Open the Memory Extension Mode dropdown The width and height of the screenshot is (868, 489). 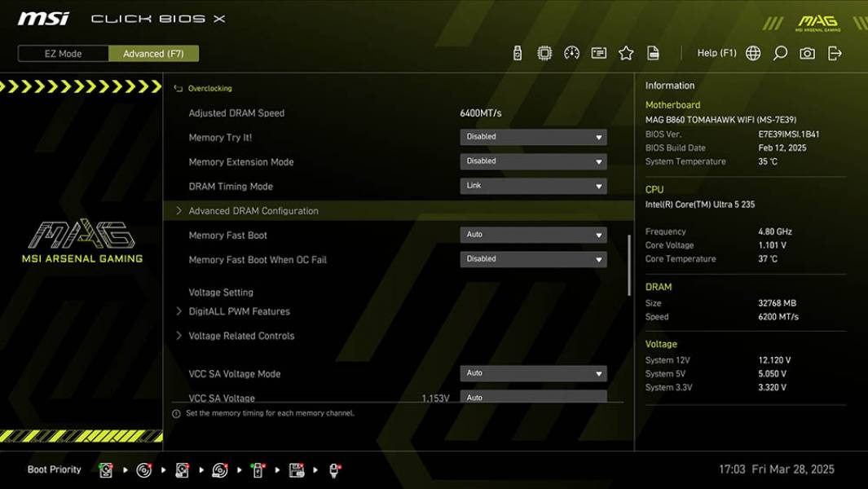(533, 161)
